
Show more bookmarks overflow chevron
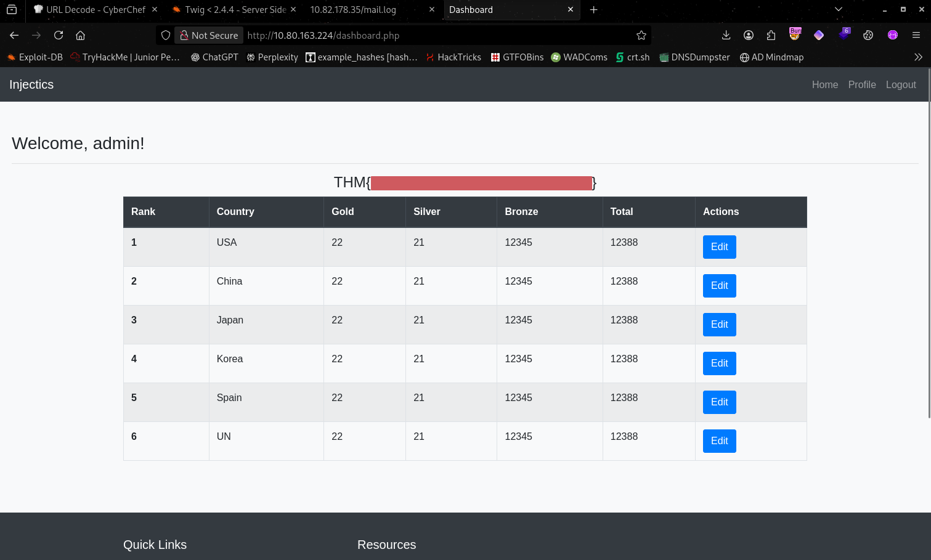[918, 57]
